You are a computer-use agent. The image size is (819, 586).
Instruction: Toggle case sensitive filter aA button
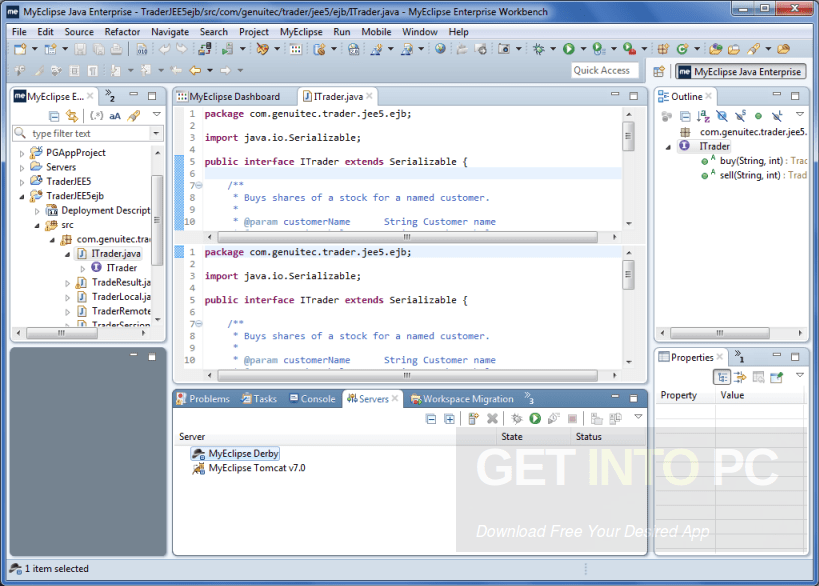(115, 116)
